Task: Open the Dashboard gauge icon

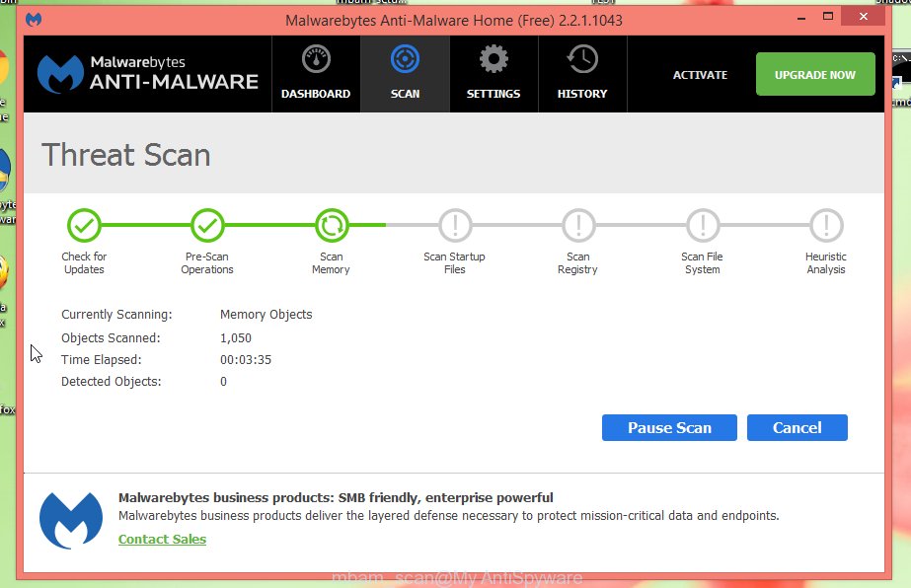Action: [x=316, y=59]
